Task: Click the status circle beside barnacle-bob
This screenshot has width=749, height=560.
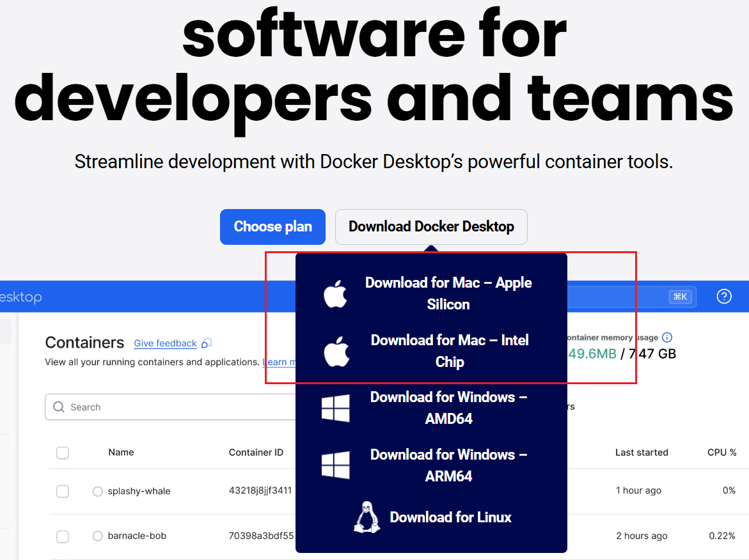Action: [98, 536]
